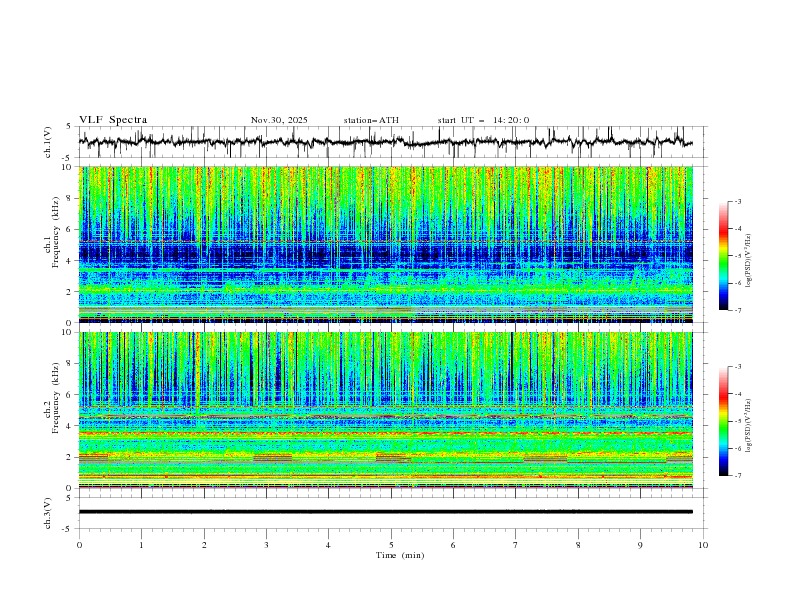Screen dimensions: 792x612
Task: Click the ch.3 flat voltage trace
Action: (x=385, y=512)
